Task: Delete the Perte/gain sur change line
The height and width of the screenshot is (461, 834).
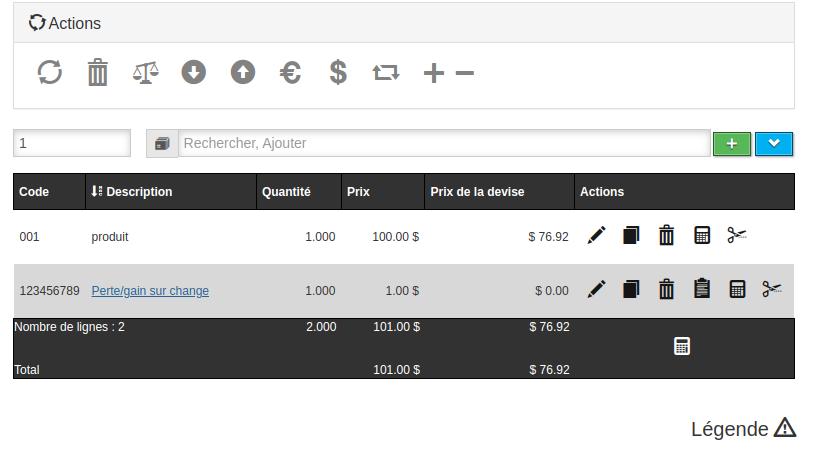Action: coord(666,290)
